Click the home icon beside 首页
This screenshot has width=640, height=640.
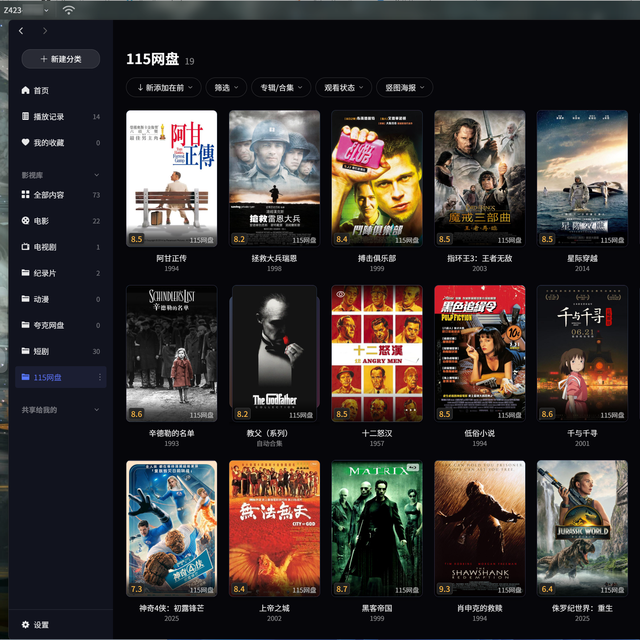tap(25, 90)
